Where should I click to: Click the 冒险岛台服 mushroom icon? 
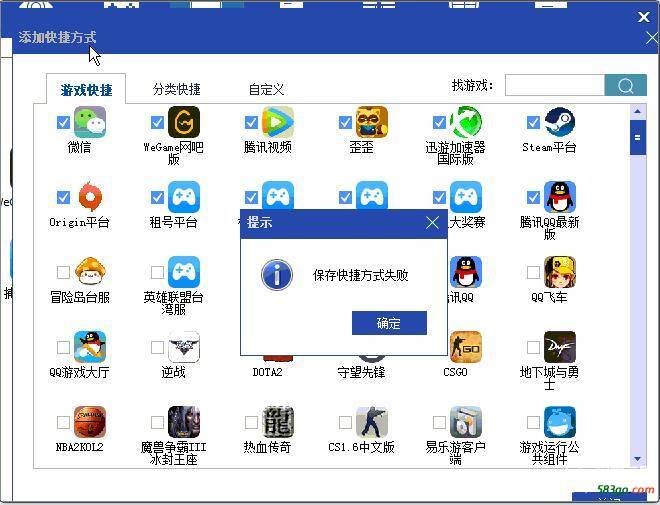(x=90, y=272)
